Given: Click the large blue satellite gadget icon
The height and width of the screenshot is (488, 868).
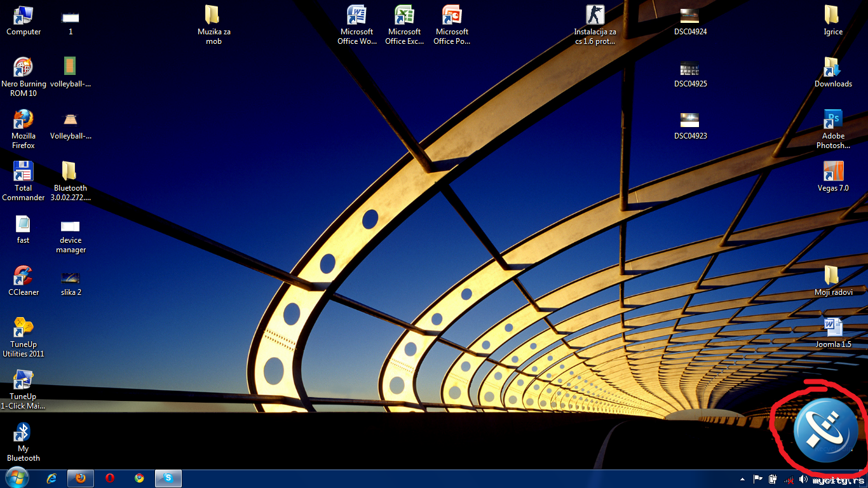Looking at the screenshot, I should (x=825, y=430).
